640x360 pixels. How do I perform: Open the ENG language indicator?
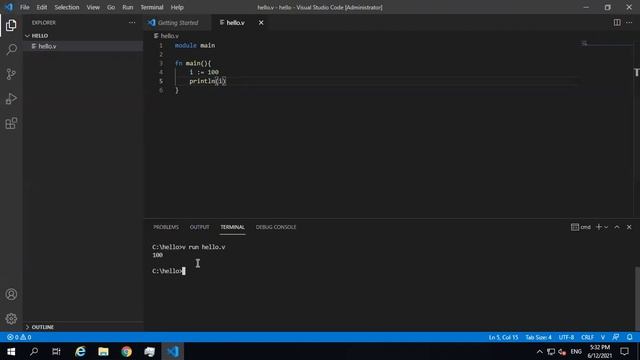pos(576,351)
